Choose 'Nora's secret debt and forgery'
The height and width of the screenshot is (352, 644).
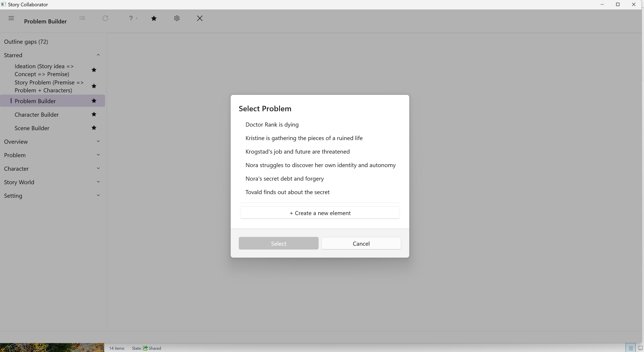point(320,179)
